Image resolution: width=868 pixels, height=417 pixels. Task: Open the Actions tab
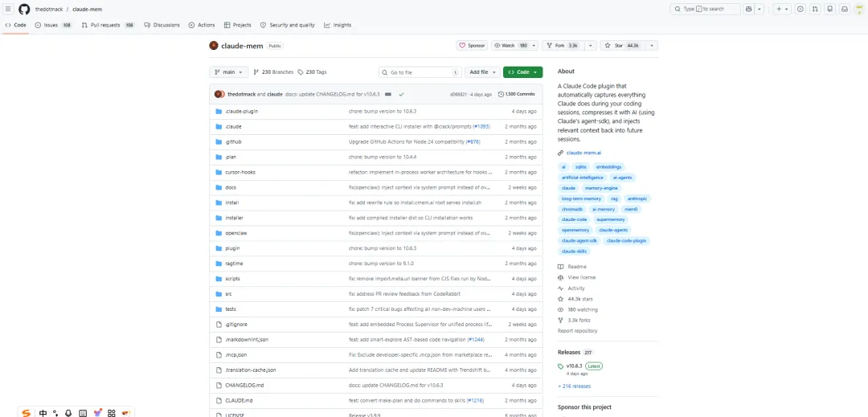click(202, 25)
